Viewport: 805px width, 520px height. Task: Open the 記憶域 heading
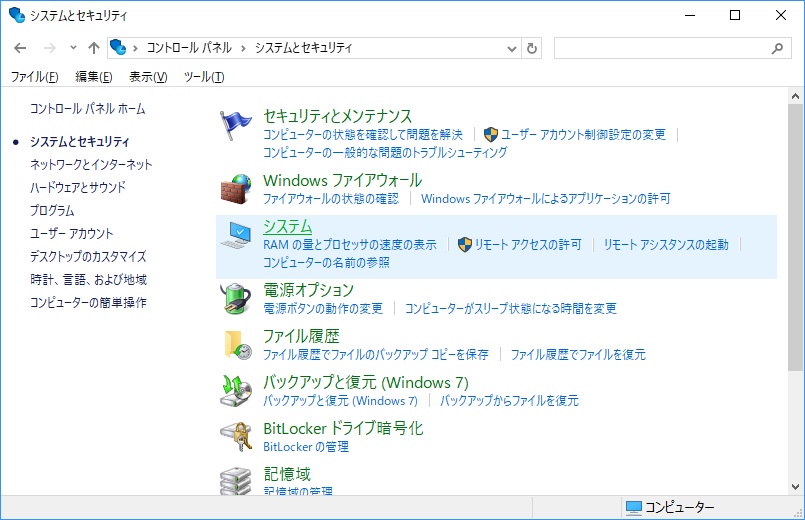287,474
